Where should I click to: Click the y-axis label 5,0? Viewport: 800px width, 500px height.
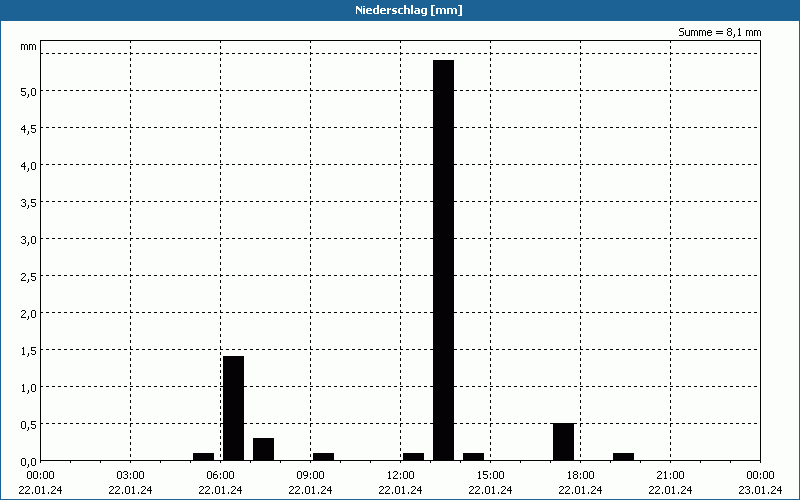pos(29,91)
